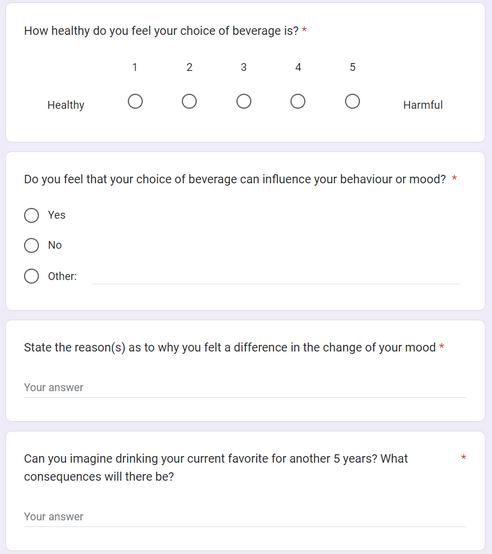
Task: Click the number 3 scale heading
Action: click(x=244, y=67)
